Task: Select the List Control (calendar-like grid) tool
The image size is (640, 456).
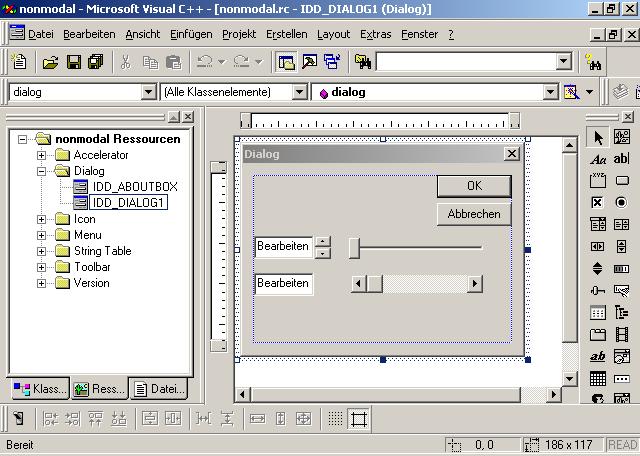Action: (598, 313)
